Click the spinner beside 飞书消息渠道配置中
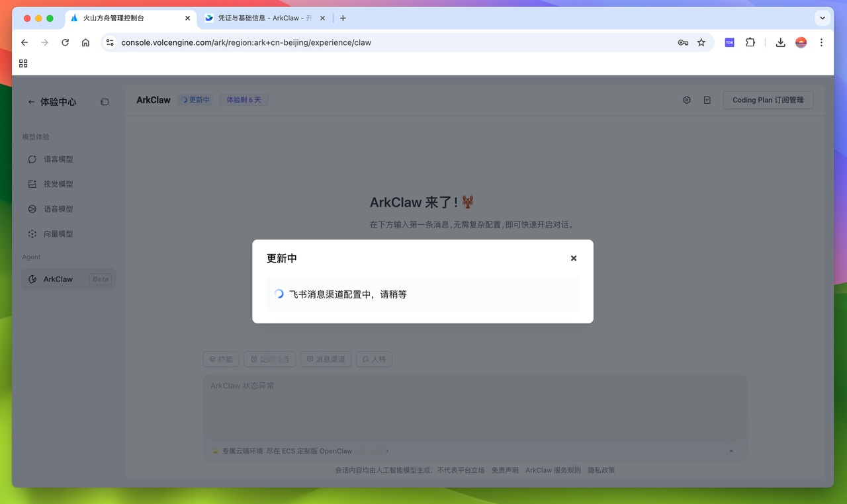This screenshot has width=847, height=504. click(x=279, y=294)
